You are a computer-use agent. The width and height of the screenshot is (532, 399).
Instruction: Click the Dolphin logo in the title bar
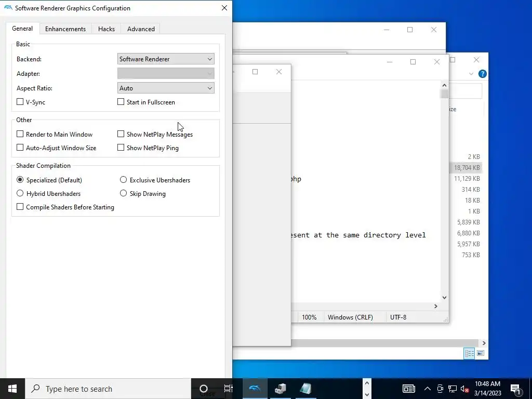point(8,8)
